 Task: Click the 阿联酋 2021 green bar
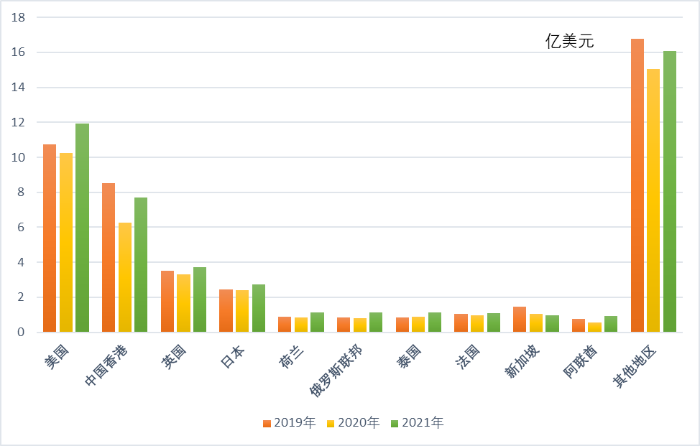(x=611, y=324)
